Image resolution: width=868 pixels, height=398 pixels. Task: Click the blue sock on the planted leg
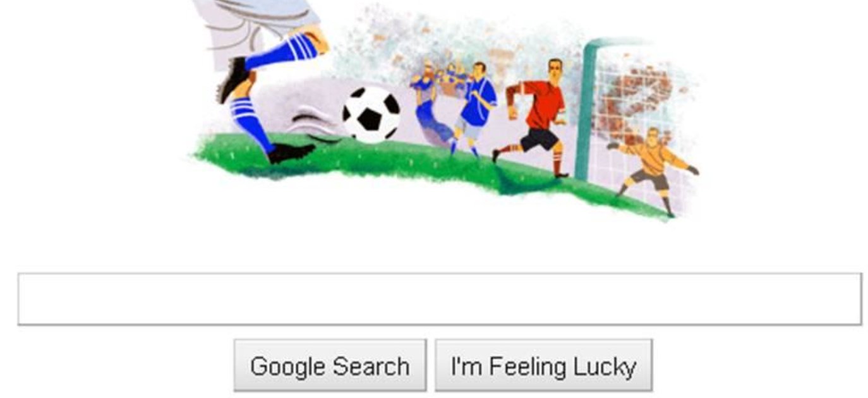251,123
